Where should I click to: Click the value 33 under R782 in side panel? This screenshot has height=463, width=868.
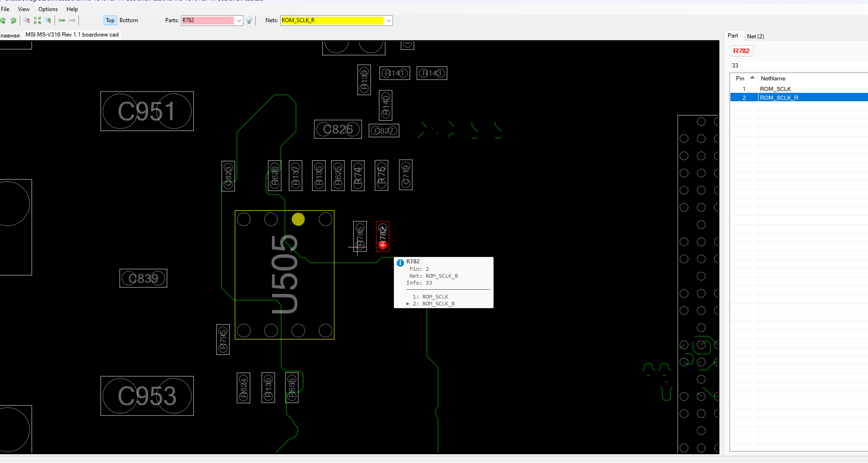pyautogui.click(x=735, y=66)
